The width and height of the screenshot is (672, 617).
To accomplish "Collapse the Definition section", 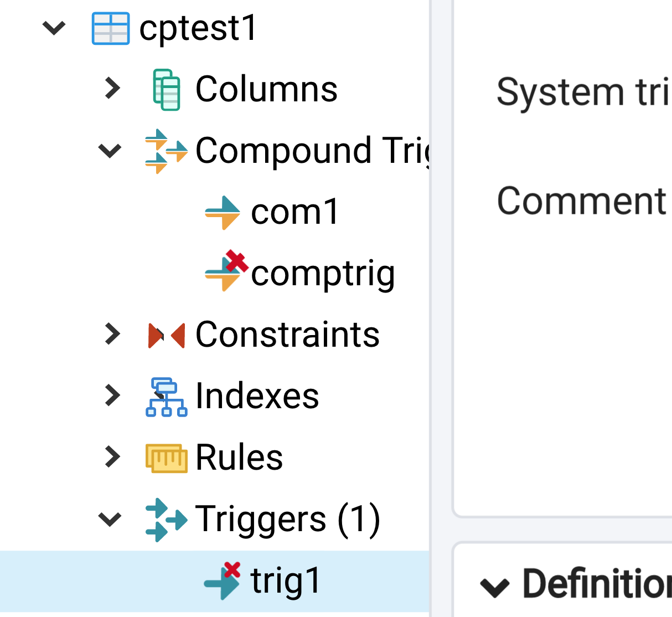I will coord(494,587).
